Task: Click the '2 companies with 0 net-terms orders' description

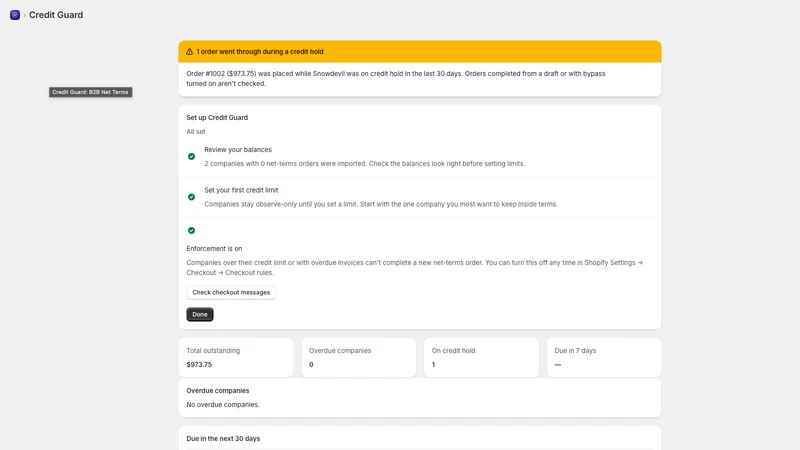Action: (x=365, y=164)
